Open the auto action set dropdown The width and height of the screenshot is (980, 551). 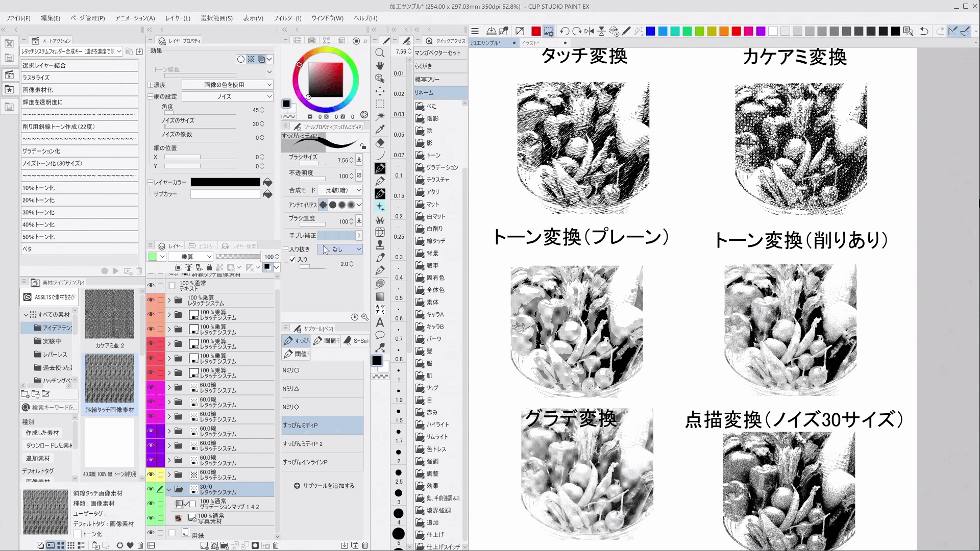(x=71, y=51)
